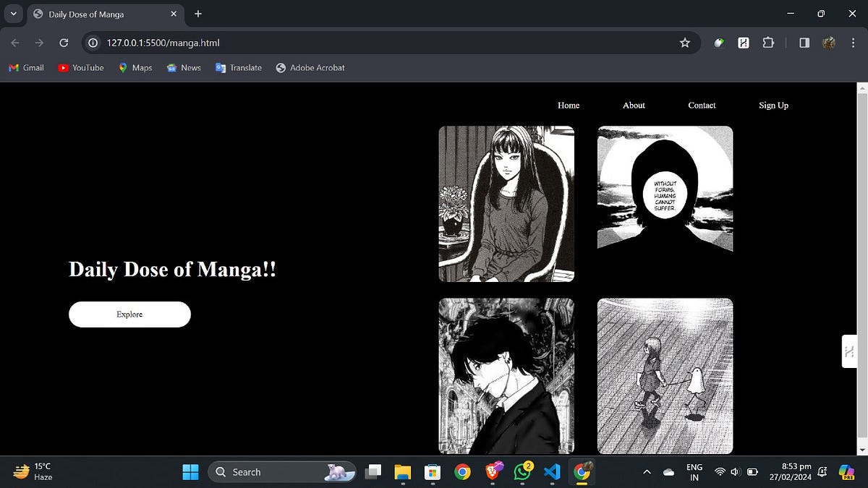
Task: Open the man in suit manga image
Action: pos(506,376)
